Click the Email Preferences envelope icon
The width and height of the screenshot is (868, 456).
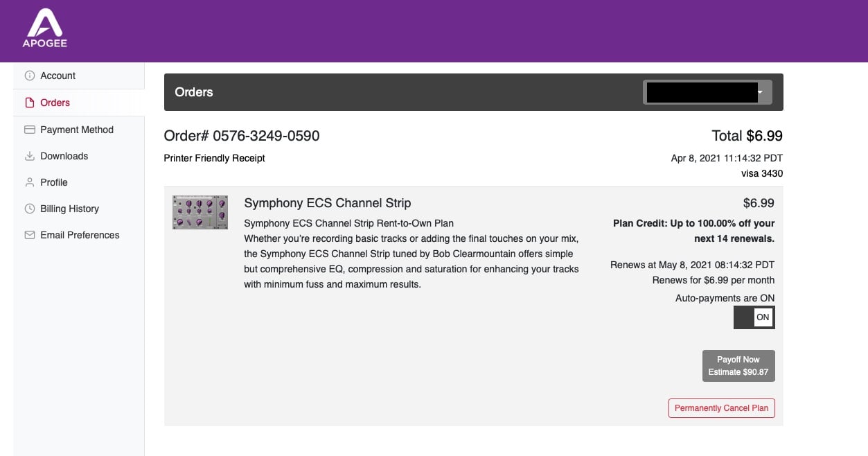pyautogui.click(x=29, y=234)
